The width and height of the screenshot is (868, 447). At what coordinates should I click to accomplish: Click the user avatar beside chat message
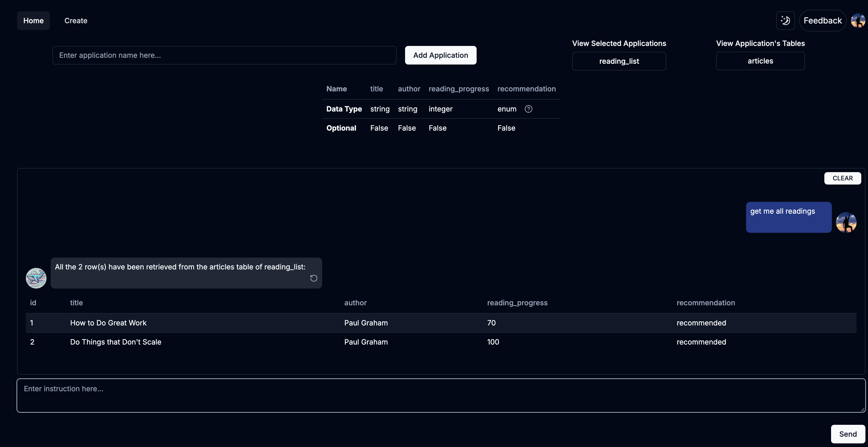click(x=846, y=222)
